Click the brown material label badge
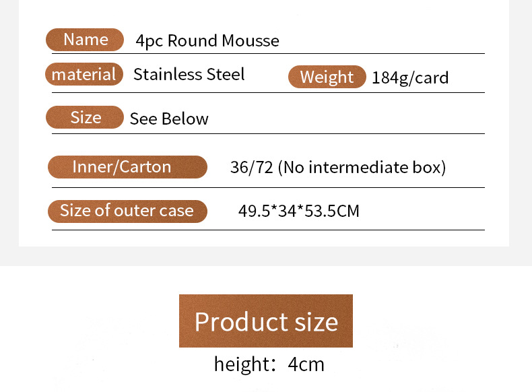Screen dimensions: 532x392 pyautogui.click(x=84, y=74)
